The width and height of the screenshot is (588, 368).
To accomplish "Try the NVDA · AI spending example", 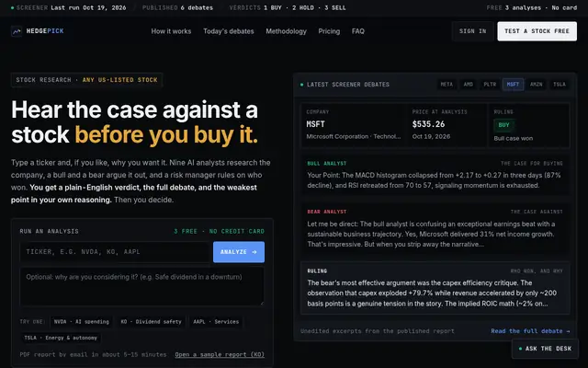I will tap(82, 322).
